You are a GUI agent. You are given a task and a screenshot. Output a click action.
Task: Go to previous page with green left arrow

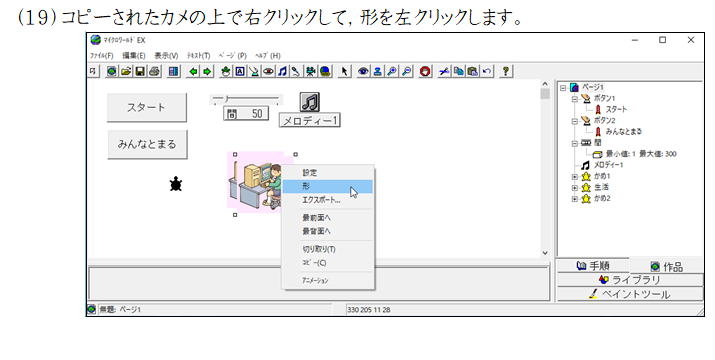(193, 71)
